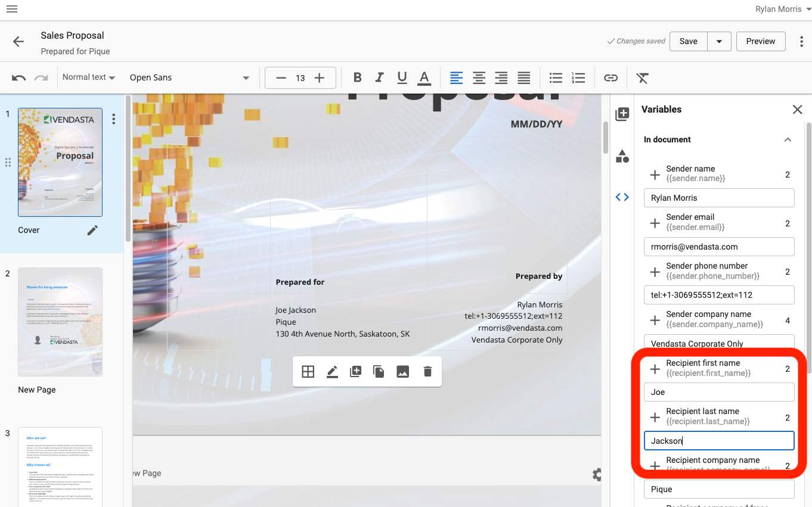Open the hamburger menu
812x507 pixels.
pyautogui.click(x=12, y=9)
